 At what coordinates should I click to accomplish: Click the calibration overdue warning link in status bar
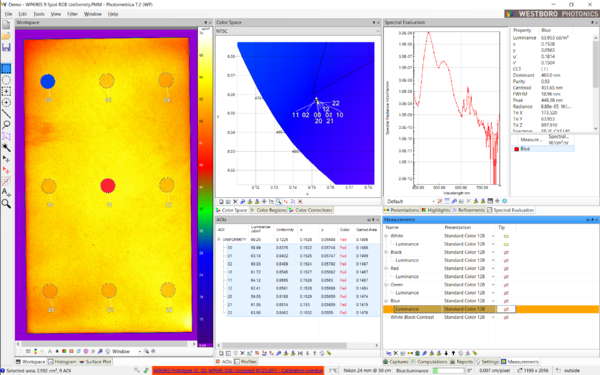click(x=238, y=370)
